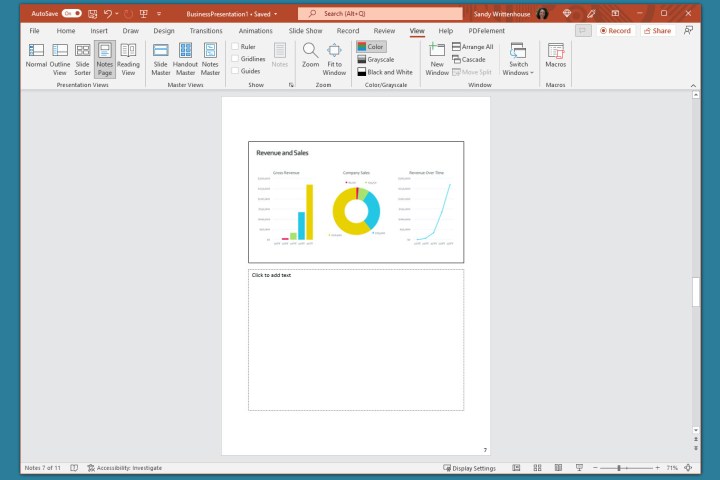Click the zoom slider in status bar
Viewport: 720px width, 480px height.
(620, 468)
